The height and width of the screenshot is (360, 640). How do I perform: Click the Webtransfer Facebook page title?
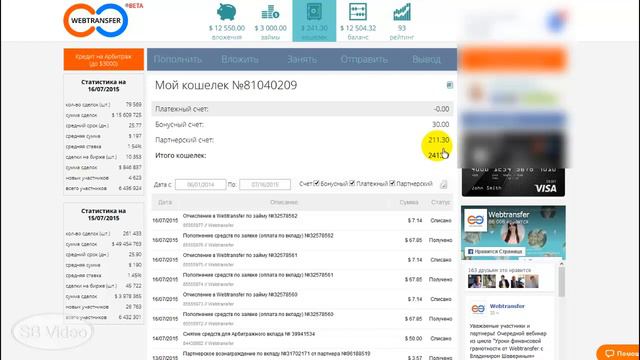509,214
